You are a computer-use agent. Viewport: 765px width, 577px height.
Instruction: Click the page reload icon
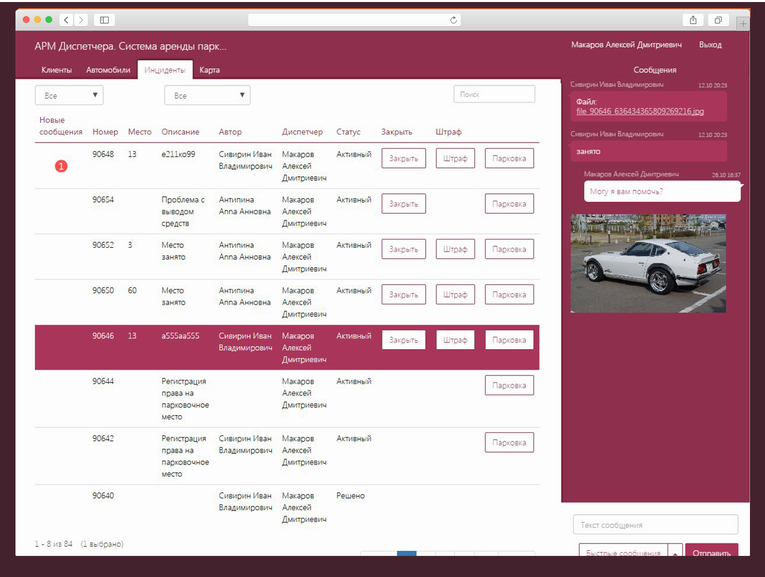(454, 20)
